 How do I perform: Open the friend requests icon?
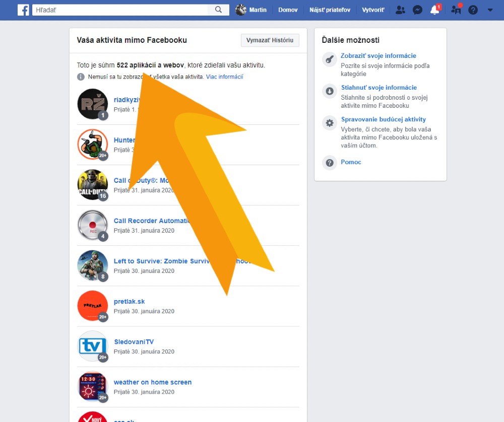(x=400, y=10)
